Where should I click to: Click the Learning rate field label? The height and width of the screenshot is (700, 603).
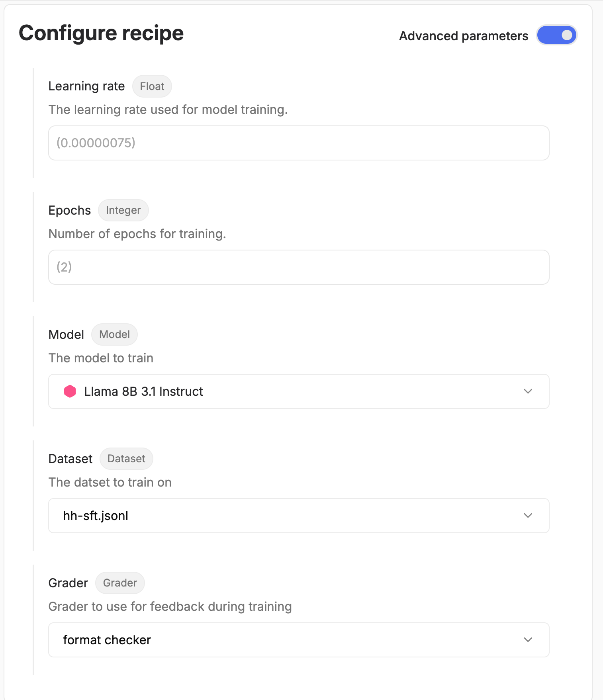point(86,86)
